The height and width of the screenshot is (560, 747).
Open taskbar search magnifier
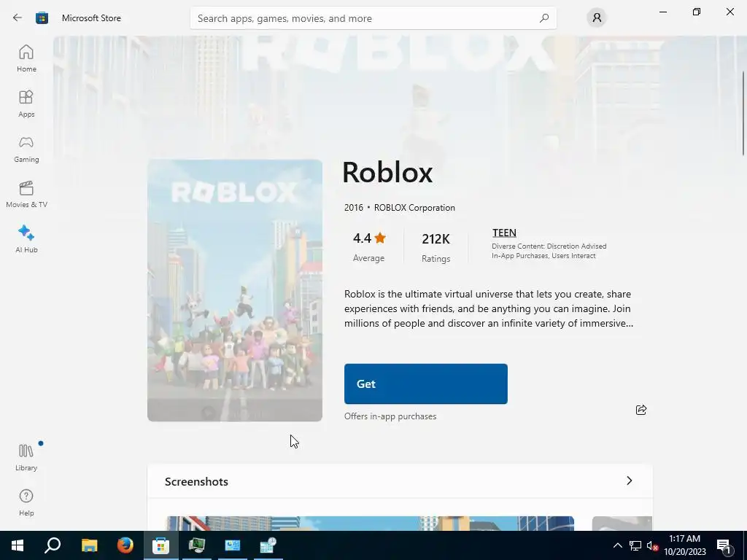[x=53, y=545]
